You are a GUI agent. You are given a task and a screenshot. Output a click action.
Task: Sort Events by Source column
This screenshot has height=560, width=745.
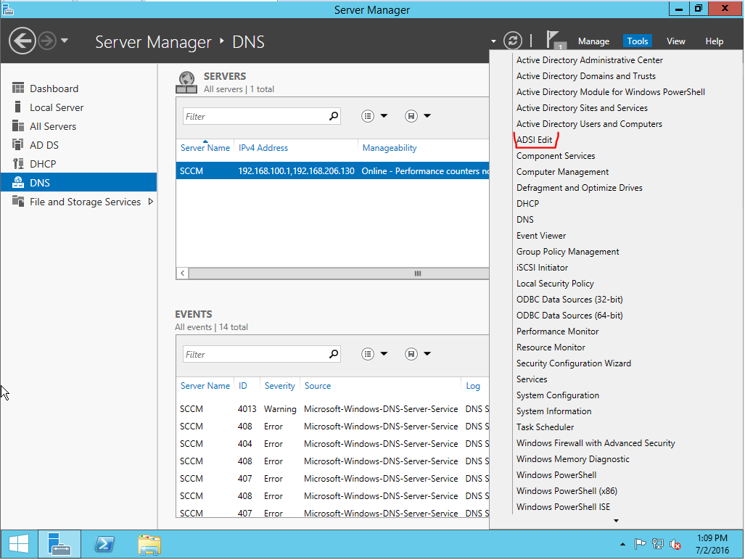click(x=318, y=386)
